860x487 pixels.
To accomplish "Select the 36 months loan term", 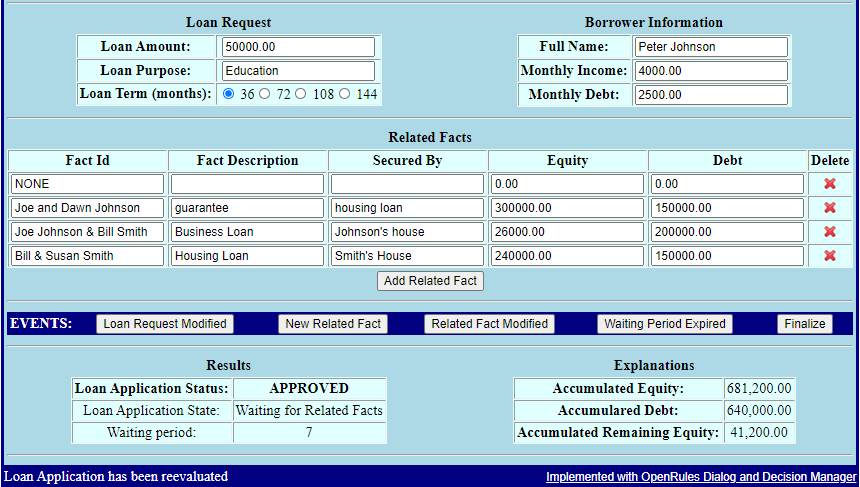I will [229, 94].
